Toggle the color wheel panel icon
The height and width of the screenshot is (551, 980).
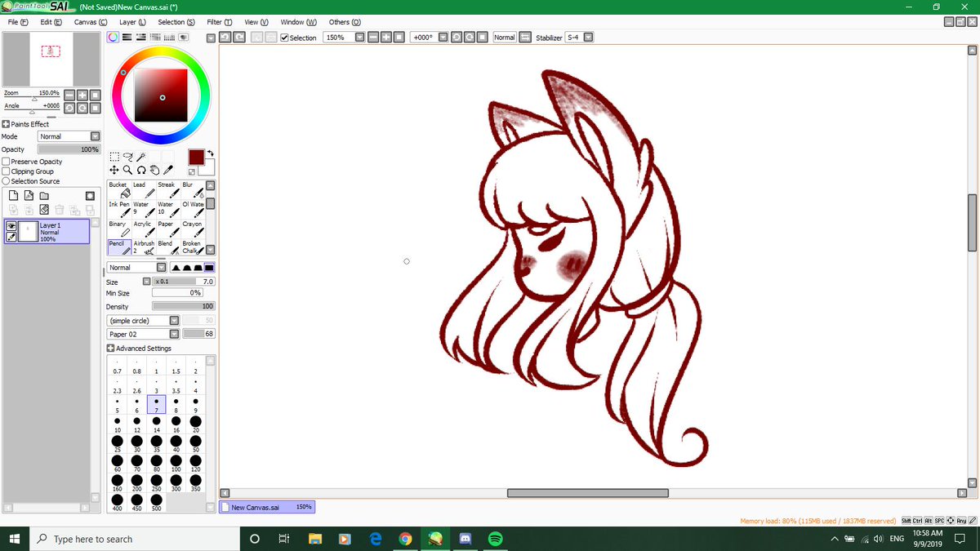pyautogui.click(x=113, y=37)
